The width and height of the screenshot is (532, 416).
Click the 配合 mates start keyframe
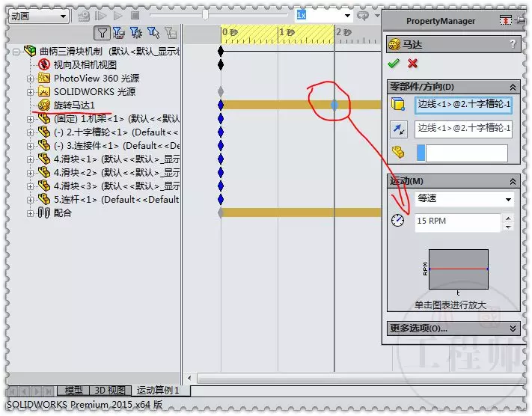pos(221,212)
